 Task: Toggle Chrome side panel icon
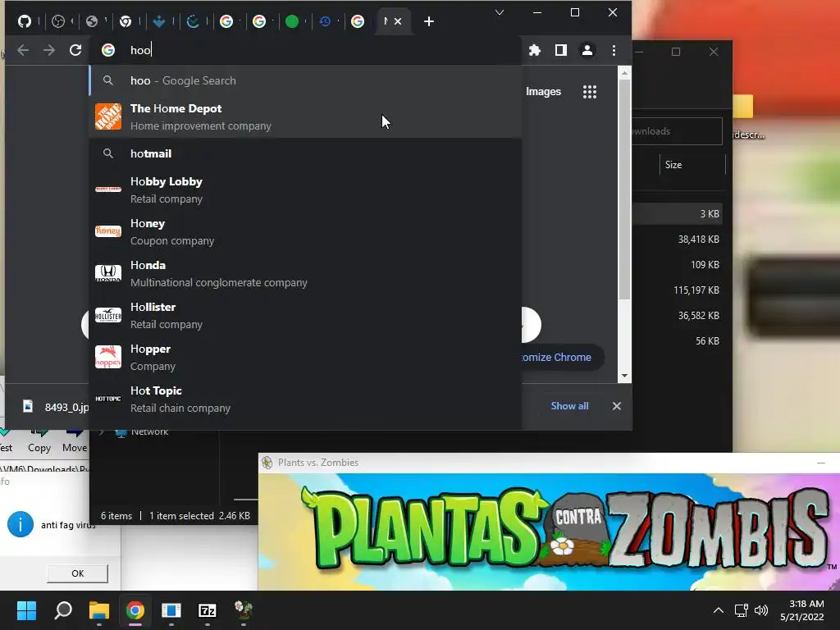tap(561, 50)
